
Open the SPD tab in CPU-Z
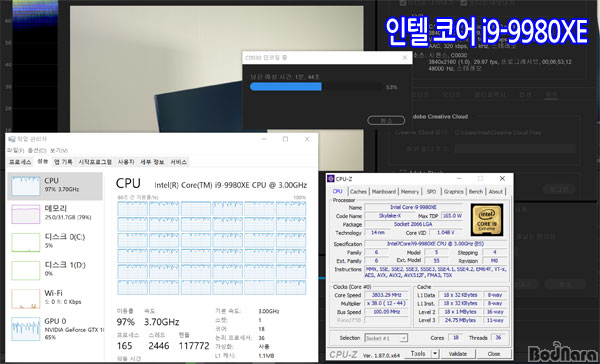click(x=431, y=192)
